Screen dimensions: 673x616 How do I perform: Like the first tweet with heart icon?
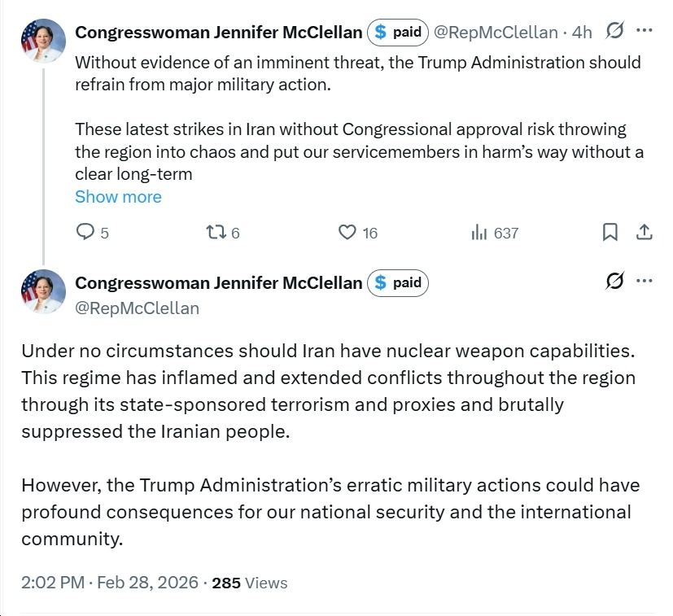(x=347, y=233)
